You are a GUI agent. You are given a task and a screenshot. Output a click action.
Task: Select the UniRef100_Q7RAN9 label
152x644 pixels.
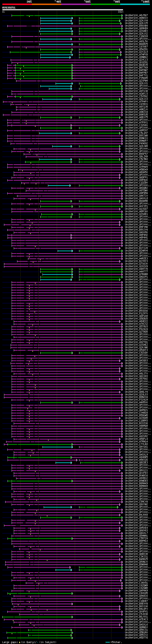coord(136,274)
